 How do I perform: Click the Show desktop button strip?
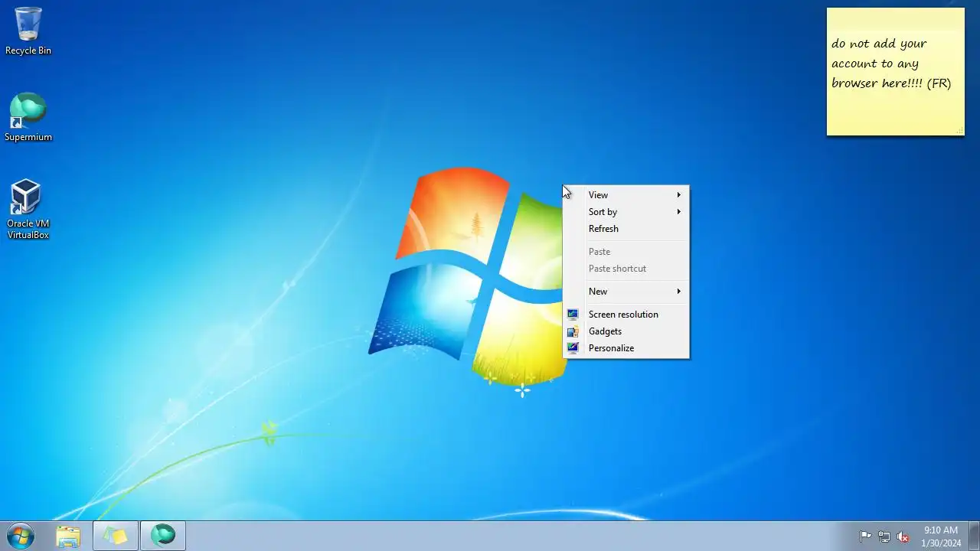tap(974, 536)
